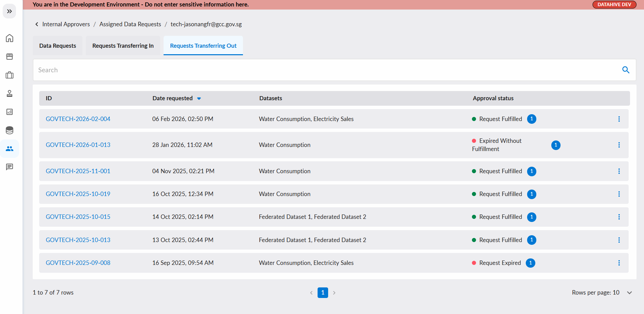The height and width of the screenshot is (314, 644).
Task: Open request GOVTECH-2025-09-008 link
Action: [x=78, y=263]
